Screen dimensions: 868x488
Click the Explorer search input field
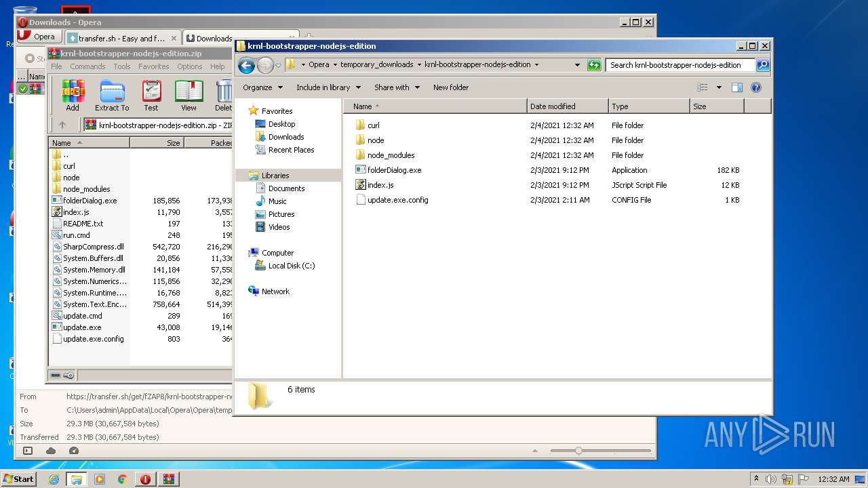point(679,65)
